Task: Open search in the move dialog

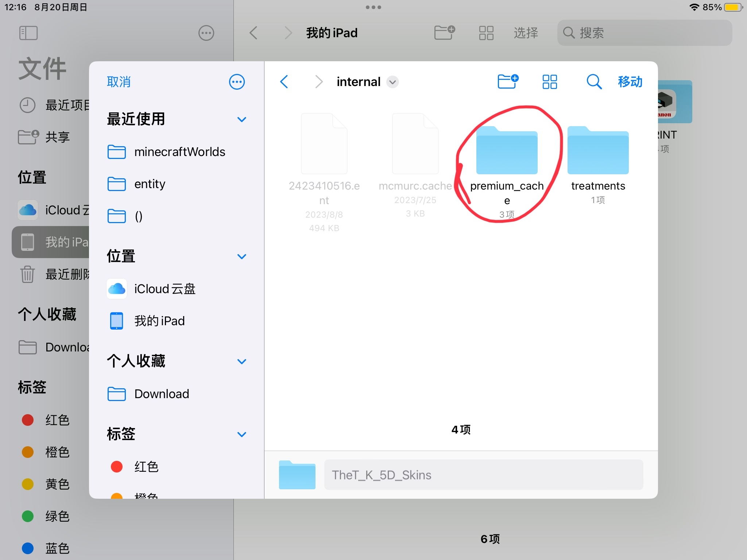Action: pyautogui.click(x=594, y=82)
